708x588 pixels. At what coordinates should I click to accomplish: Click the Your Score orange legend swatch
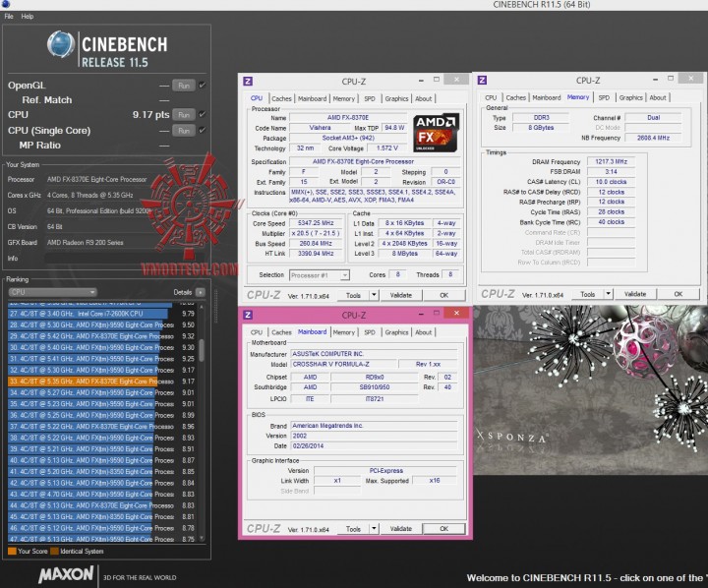(x=12, y=551)
